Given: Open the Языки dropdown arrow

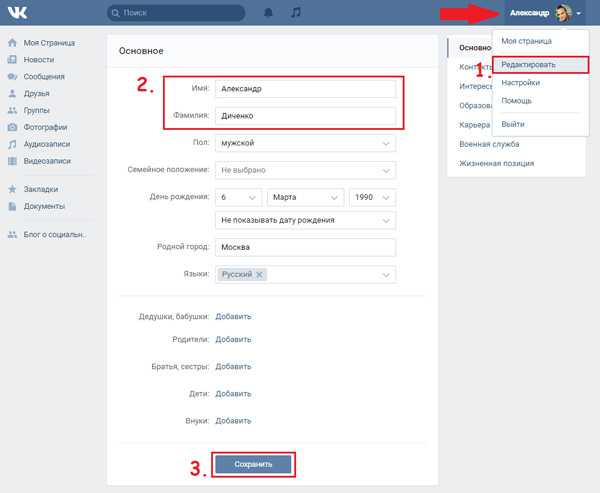Looking at the screenshot, I should coord(386,275).
